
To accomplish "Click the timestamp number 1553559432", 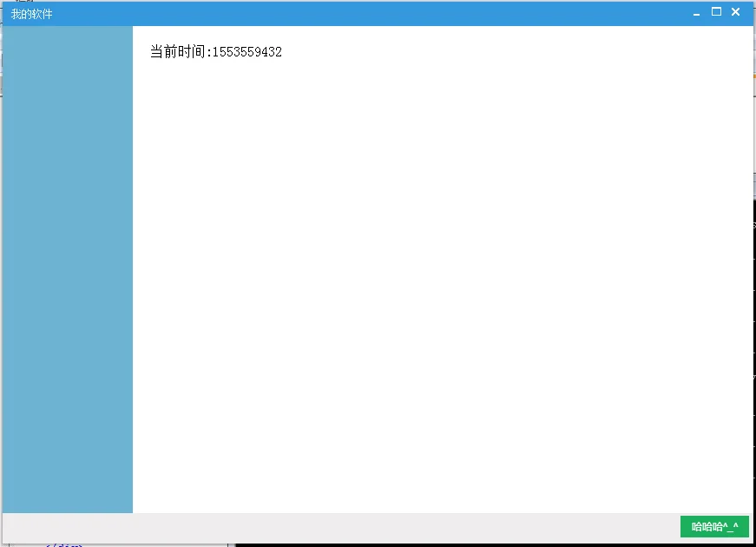I will point(247,52).
